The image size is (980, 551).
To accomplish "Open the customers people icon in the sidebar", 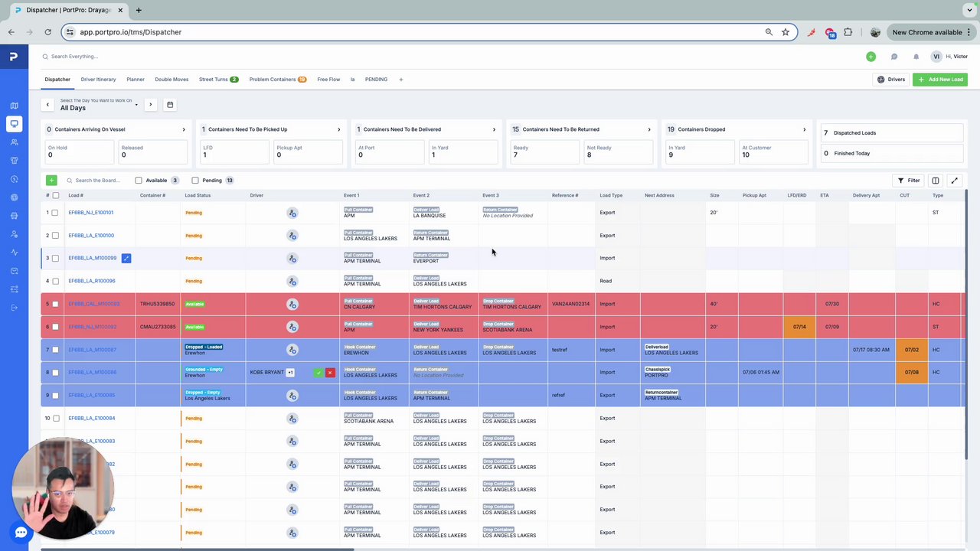I will click(x=14, y=142).
